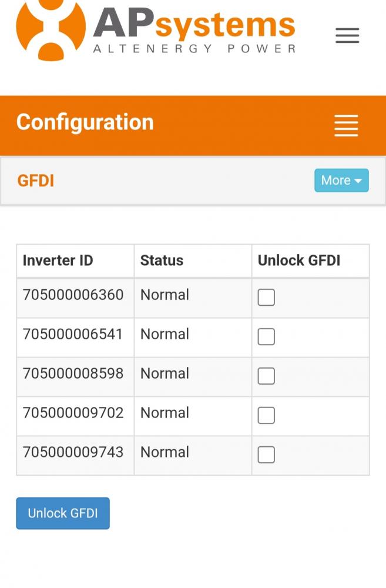The height and width of the screenshot is (588, 386).
Task: Click the APsystems Altenergy Power wordmark
Action: click(194, 31)
